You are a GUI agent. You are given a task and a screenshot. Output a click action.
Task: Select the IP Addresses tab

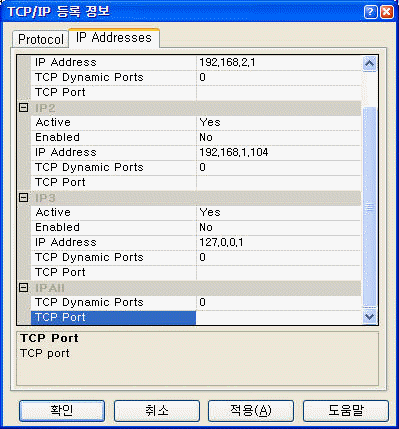tap(114, 38)
